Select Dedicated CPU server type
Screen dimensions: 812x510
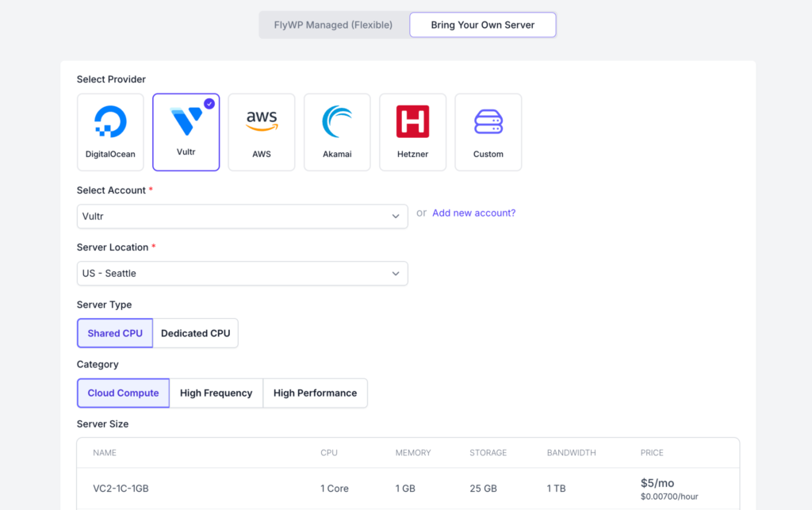[196, 333]
